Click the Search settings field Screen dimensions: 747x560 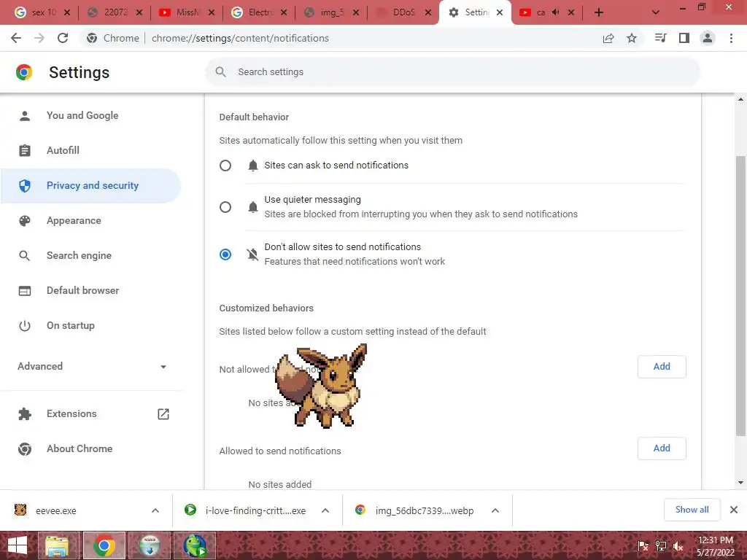pos(452,72)
